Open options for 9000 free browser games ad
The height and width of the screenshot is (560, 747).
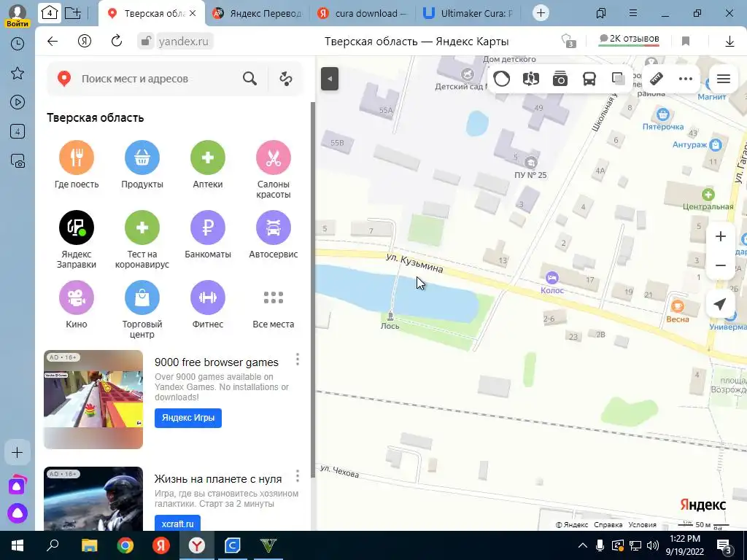click(x=298, y=359)
